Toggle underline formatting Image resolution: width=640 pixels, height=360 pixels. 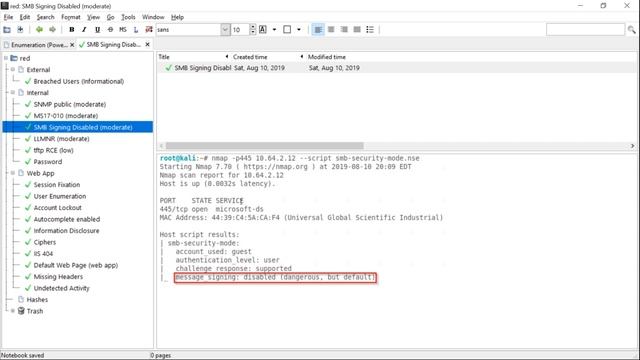(x=97, y=29)
